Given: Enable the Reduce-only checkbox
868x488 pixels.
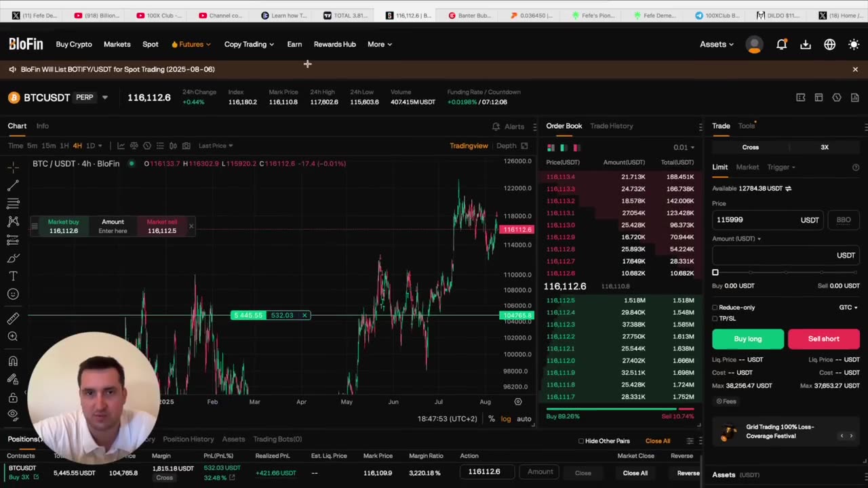Looking at the screenshot, I should coord(715,308).
